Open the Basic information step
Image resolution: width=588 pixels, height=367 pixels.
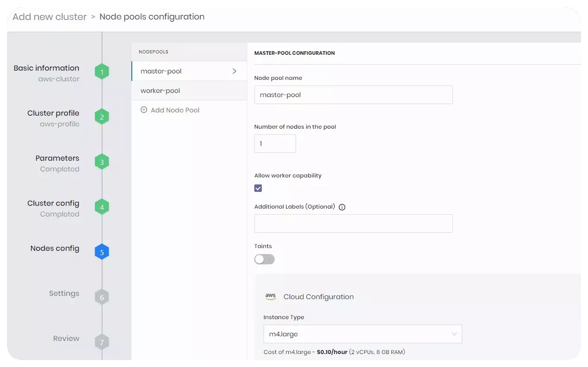click(x=46, y=68)
